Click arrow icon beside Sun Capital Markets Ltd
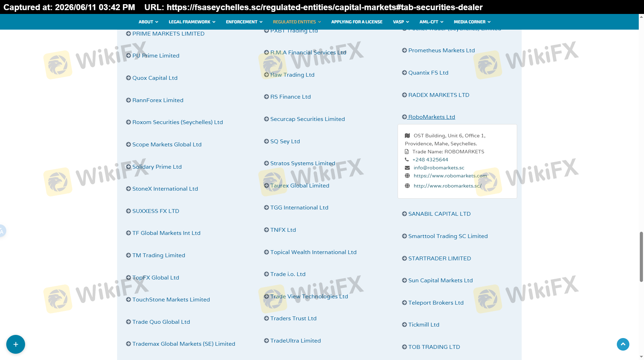 [405, 281]
